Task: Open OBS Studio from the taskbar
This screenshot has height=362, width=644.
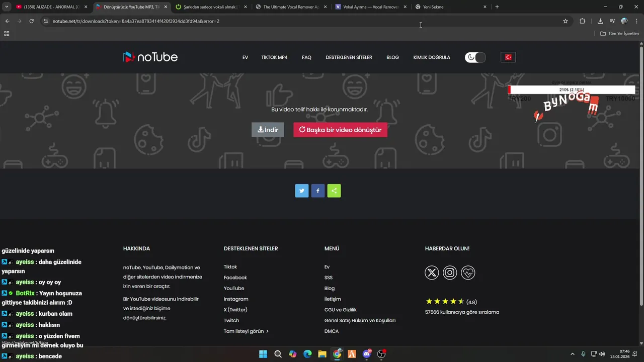Action: point(381,354)
